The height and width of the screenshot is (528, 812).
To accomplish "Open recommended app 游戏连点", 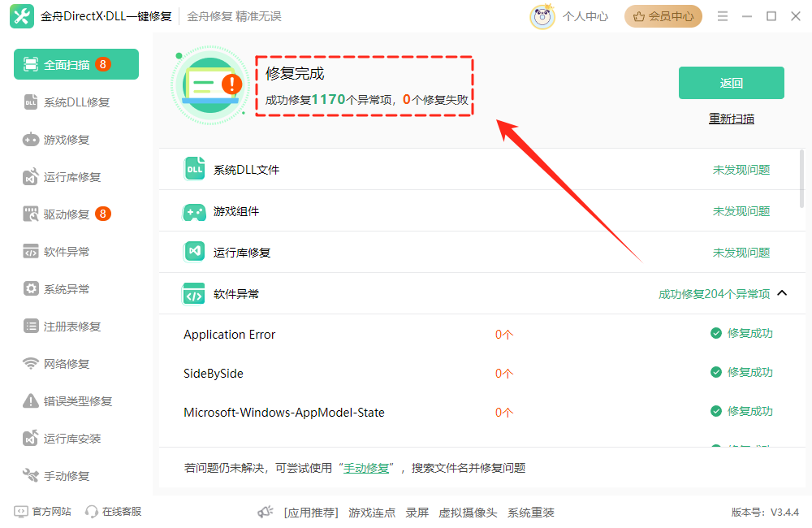I will pos(372,513).
